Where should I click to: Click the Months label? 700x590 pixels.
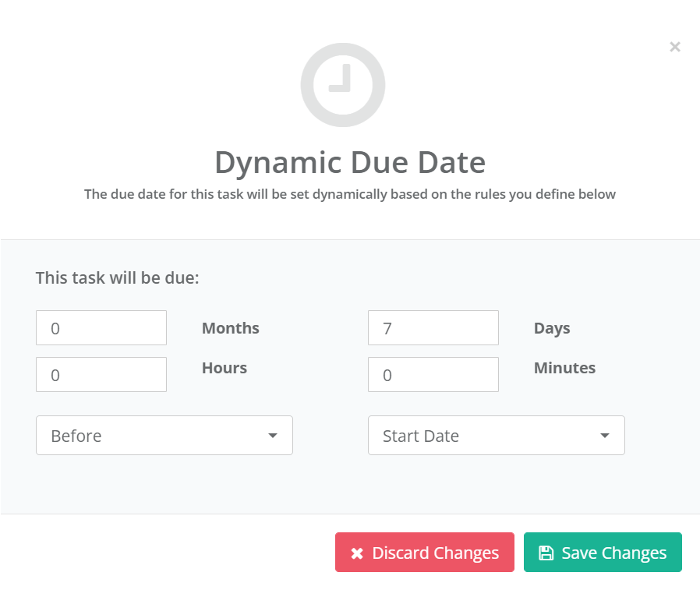pyautogui.click(x=231, y=328)
